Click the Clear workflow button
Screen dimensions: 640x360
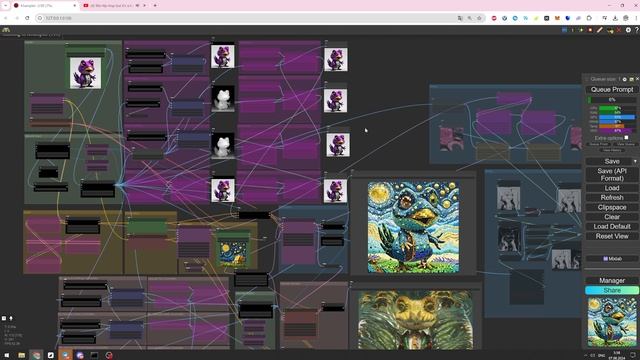click(612, 217)
